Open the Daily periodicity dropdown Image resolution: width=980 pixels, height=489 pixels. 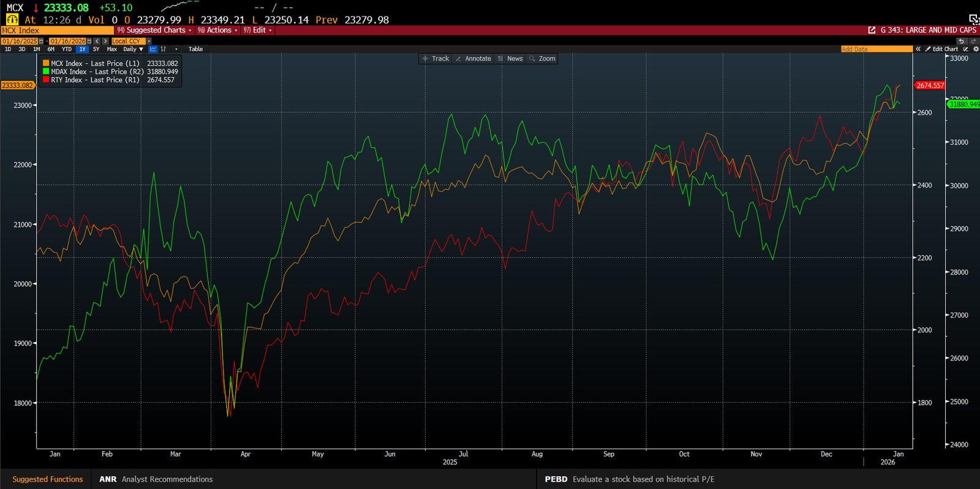pyautogui.click(x=133, y=49)
